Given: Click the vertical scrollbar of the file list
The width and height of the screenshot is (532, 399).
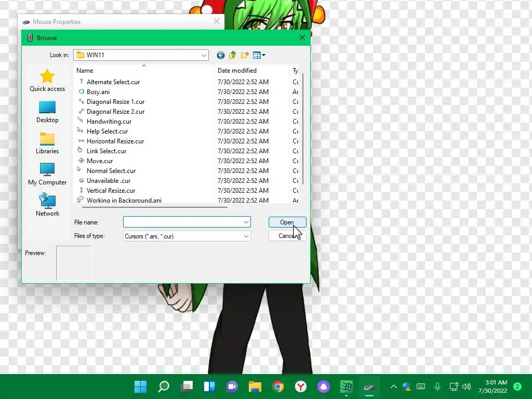Looking at the screenshot, I should (x=303, y=129).
